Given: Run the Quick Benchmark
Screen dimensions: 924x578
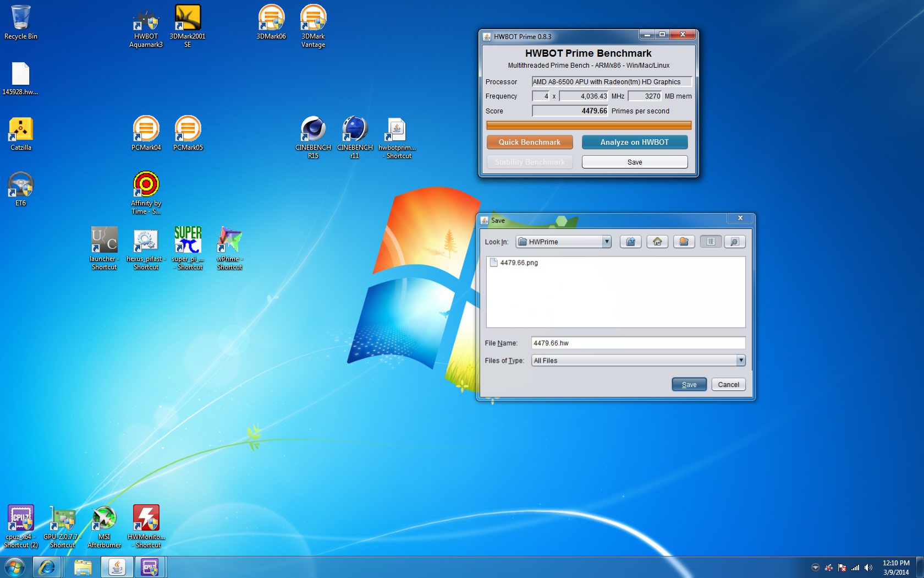Looking at the screenshot, I should pyautogui.click(x=530, y=142).
